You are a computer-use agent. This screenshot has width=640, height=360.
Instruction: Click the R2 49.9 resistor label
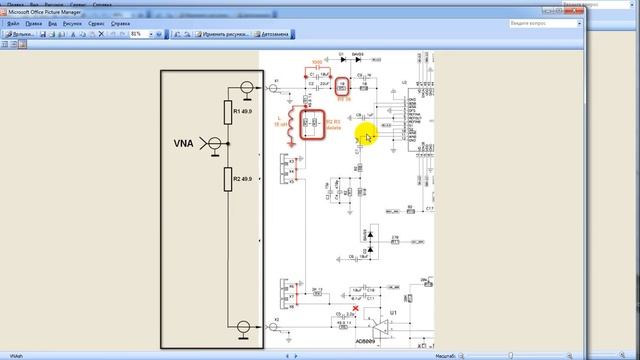(242, 179)
